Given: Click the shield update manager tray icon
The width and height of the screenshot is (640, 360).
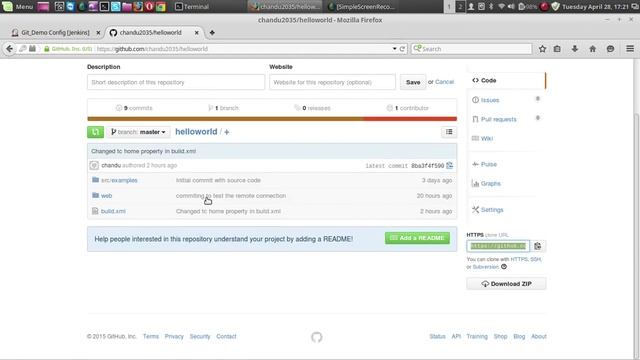Looking at the screenshot, I should coord(555,7).
